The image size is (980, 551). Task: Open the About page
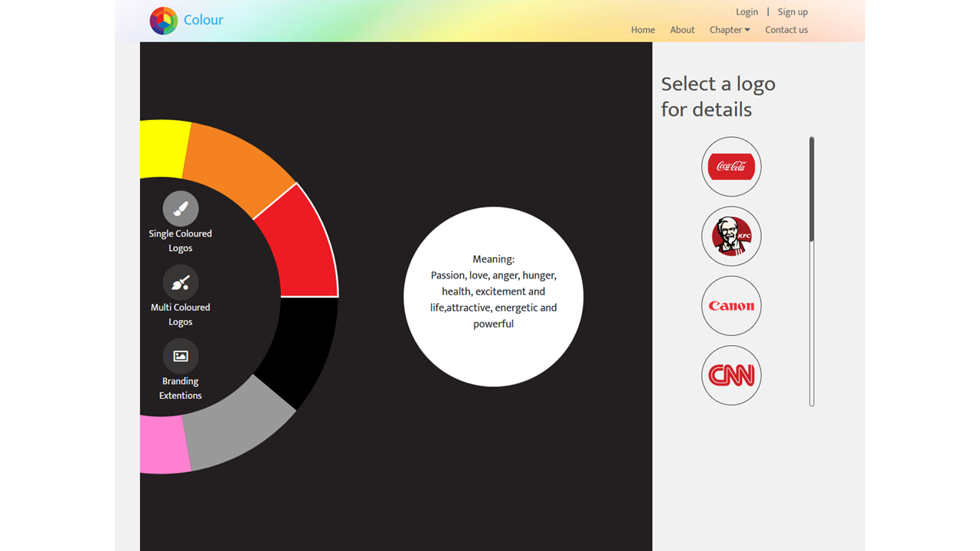tap(682, 30)
